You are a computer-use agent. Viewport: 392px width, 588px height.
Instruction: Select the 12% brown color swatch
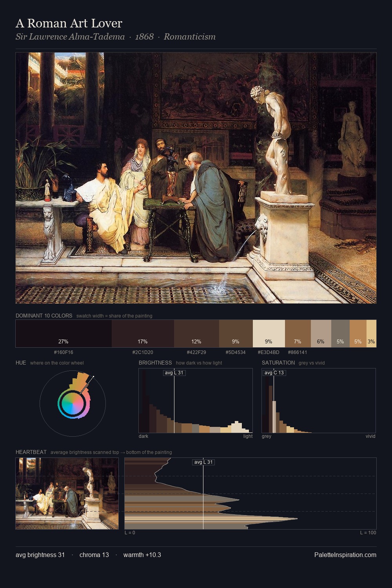[196, 334]
